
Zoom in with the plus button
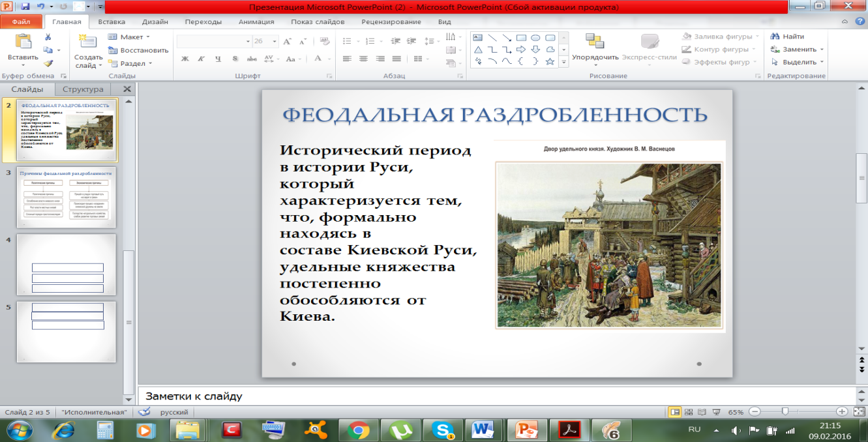click(x=842, y=412)
